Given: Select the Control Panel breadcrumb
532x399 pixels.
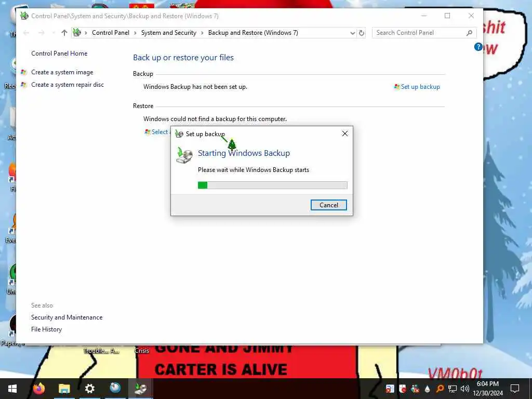Looking at the screenshot, I should click(111, 33).
